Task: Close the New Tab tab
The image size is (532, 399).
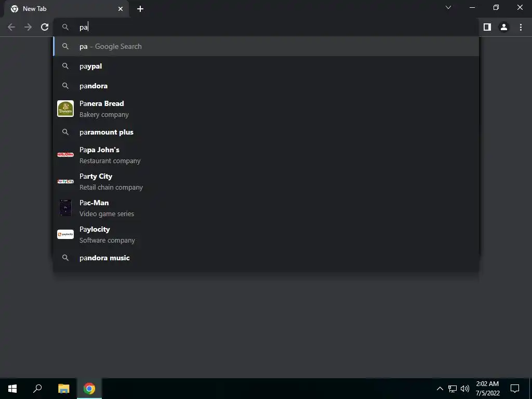Action: click(121, 9)
